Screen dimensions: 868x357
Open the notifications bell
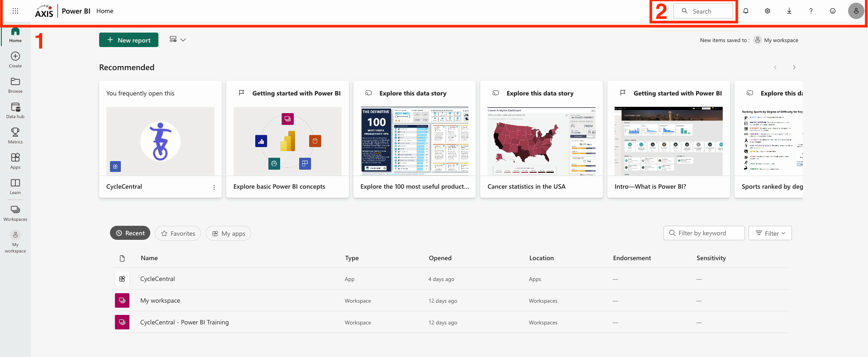[x=746, y=11]
